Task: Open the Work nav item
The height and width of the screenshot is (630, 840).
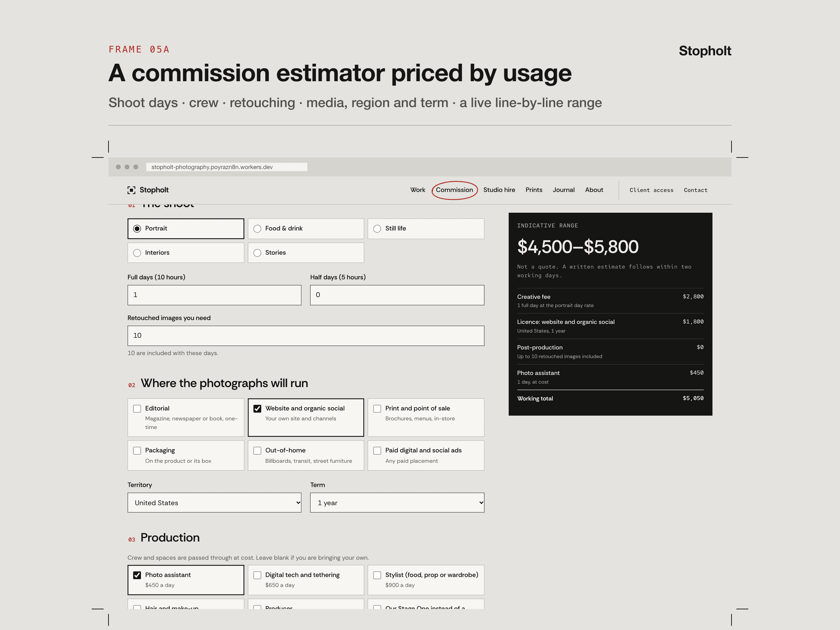Action: pos(417,190)
